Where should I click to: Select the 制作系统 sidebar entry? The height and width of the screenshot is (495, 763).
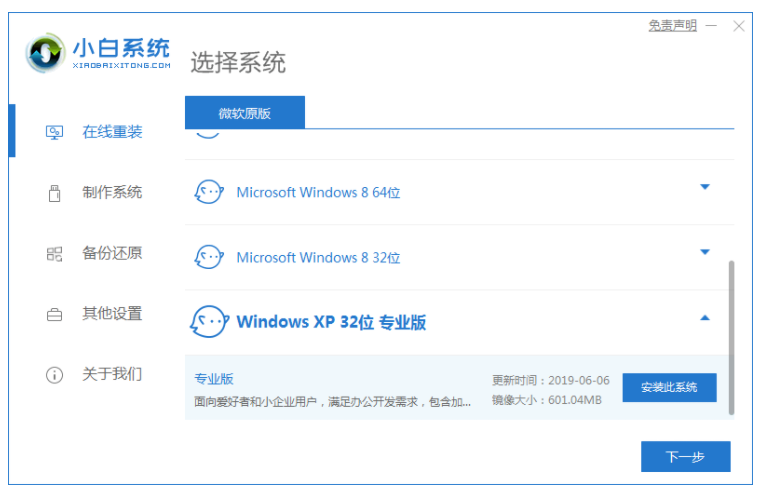(112, 192)
